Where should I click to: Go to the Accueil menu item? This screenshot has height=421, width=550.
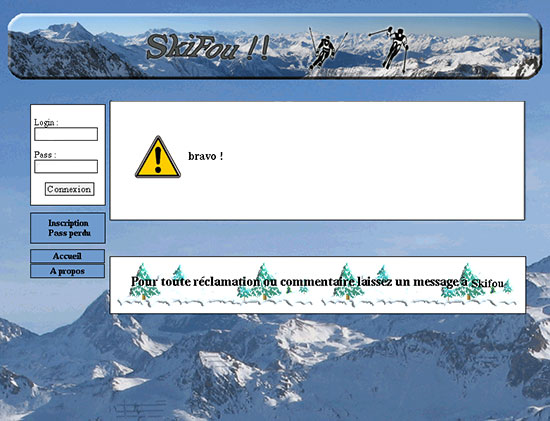pos(67,256)
